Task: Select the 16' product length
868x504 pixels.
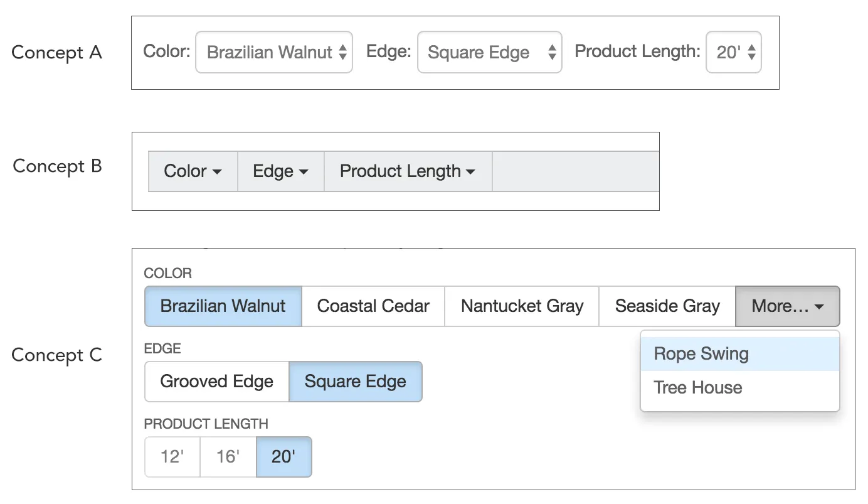Action: click(228, 457)
